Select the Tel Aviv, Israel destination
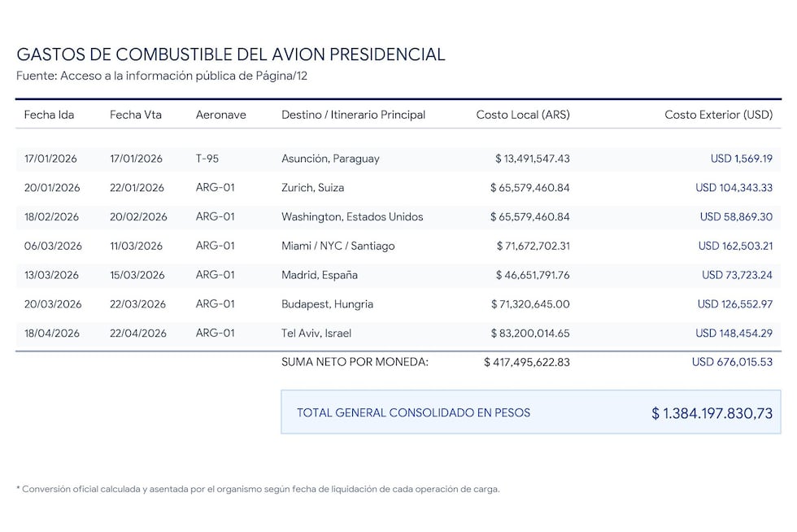This screenshot has width=797, height=532. point(316,334)
